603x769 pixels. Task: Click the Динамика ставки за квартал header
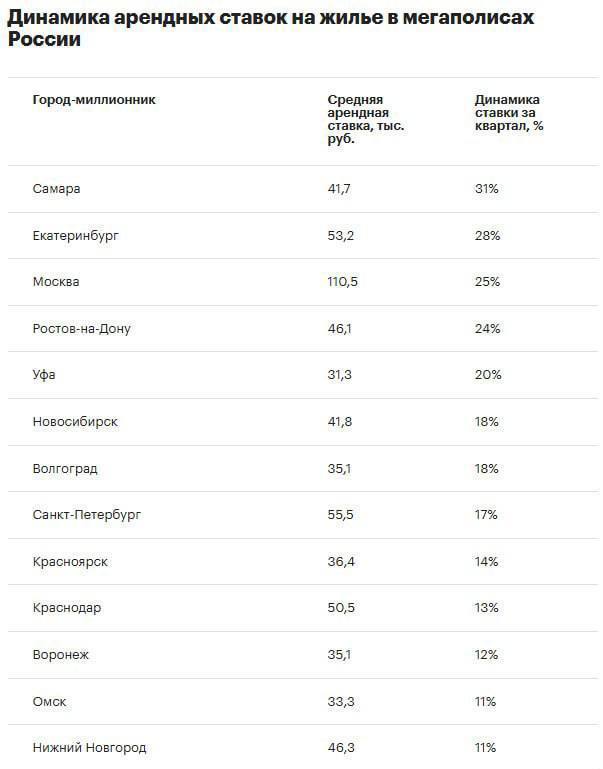509,113
